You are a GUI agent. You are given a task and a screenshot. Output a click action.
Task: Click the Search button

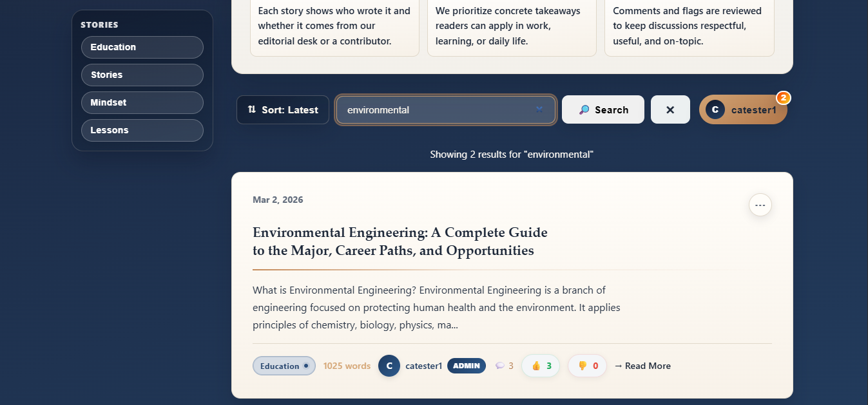click(603, 110)
